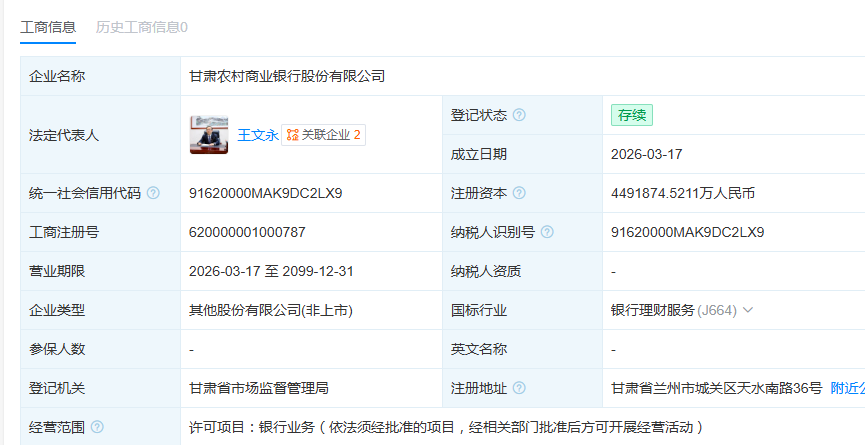
Task: Click help icon beside 注册地址
Action: pos(519,388)
